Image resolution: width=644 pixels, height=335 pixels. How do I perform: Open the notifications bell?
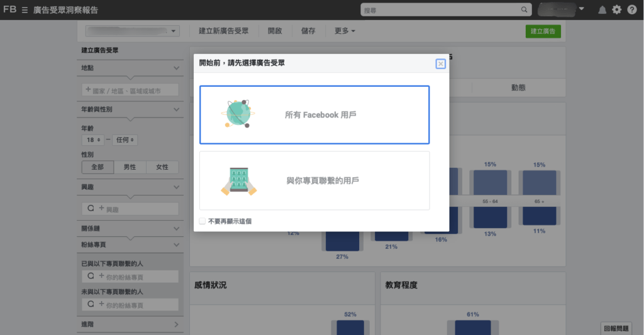[x=602, y=10]
